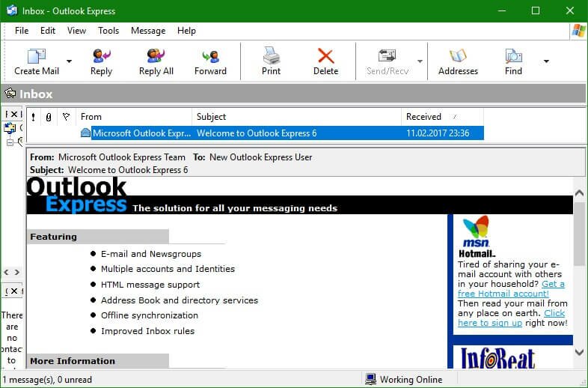Sort messages by From column
This screenshot has height=388, width=588.
tap(134, 117)
